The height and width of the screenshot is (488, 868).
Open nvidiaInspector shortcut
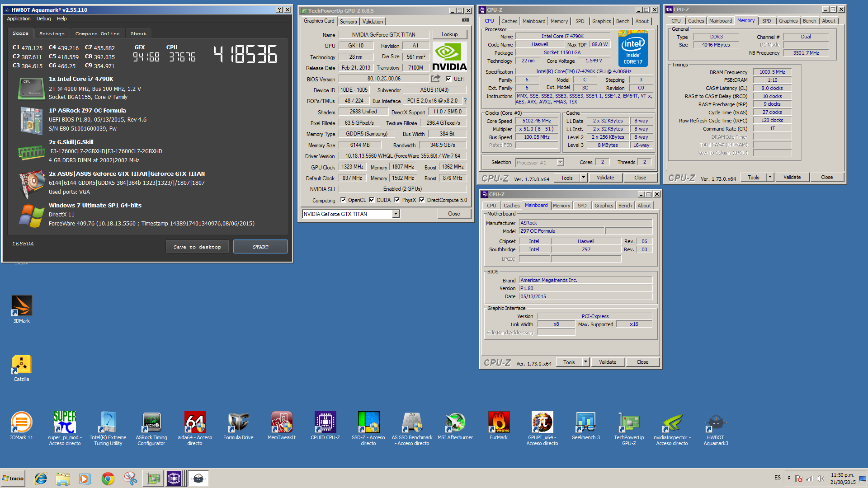672,428
